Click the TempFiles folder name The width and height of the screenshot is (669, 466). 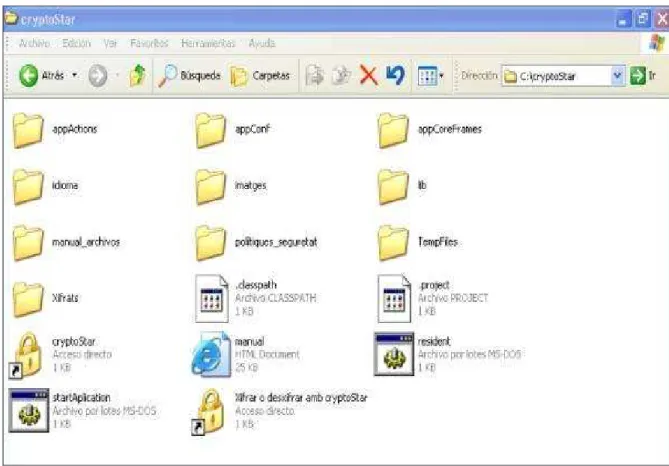pos(438,242)
